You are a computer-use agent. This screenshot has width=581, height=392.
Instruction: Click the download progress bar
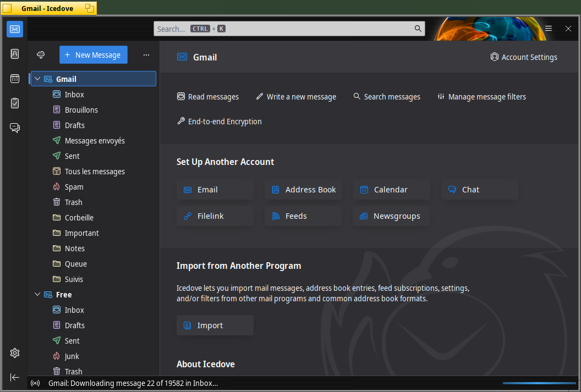[539, 383]
